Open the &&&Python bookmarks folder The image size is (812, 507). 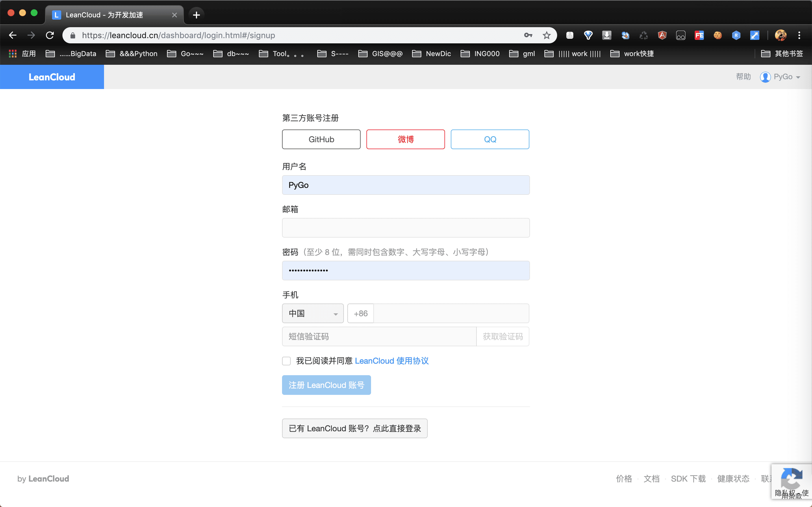[x=132, y=54]
